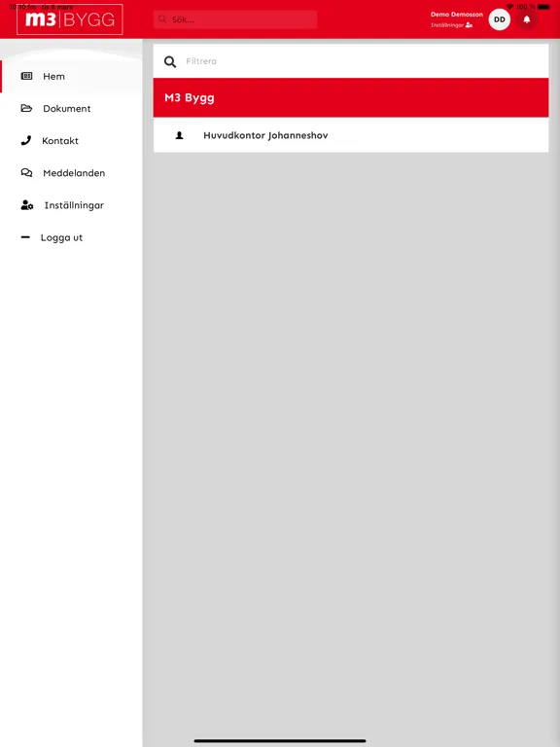Screen dimensions: 560x747
Task: Open the m3 BYGG logo
Action: coord(70,19)
